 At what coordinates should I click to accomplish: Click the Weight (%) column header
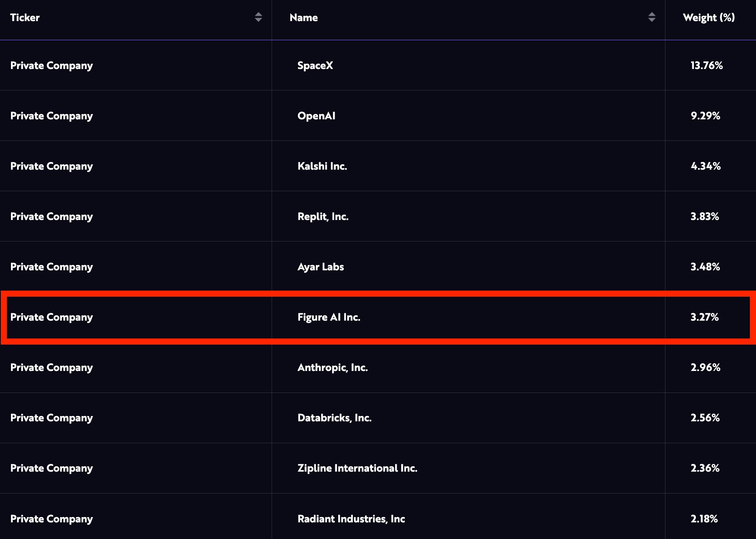(709, 17)
